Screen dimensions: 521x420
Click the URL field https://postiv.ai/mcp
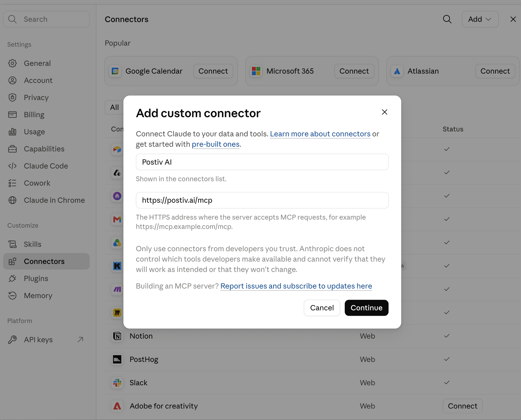[262, 200]
